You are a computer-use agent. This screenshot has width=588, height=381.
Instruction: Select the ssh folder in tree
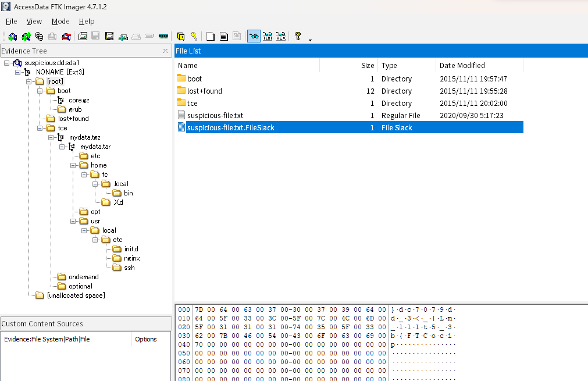tap(129, 268)
